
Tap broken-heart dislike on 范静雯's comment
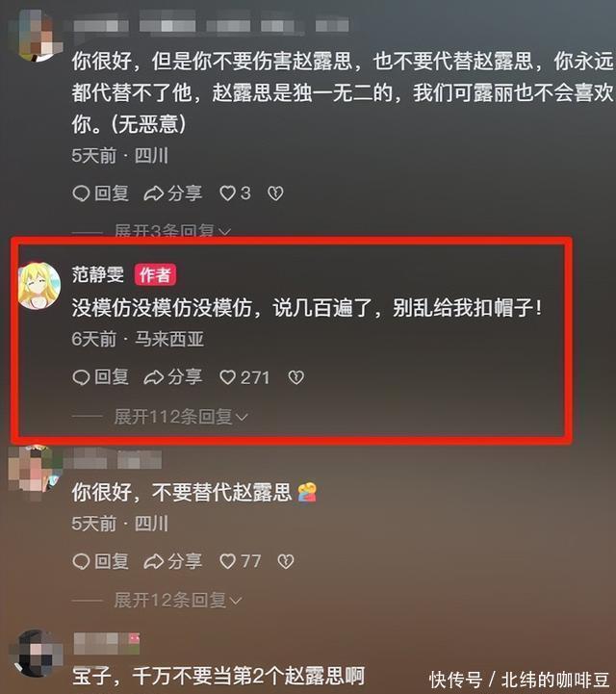tap(295, 377)
